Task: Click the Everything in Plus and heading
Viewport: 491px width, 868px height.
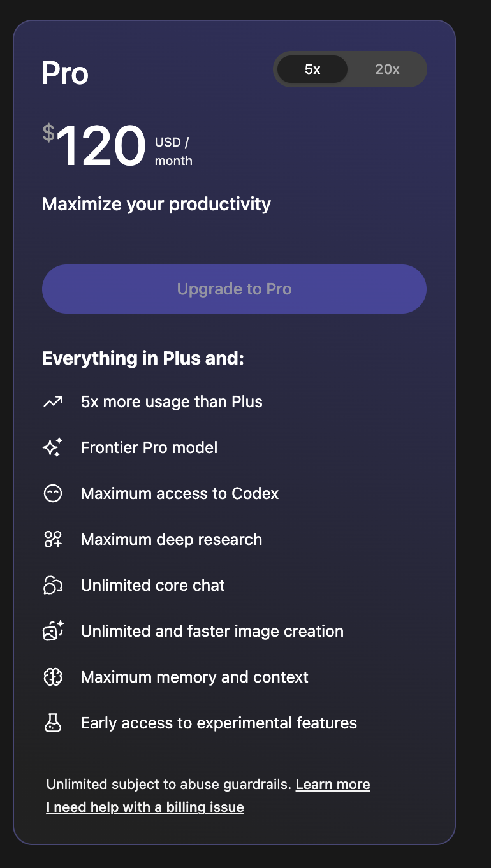Action: point(143,358)
